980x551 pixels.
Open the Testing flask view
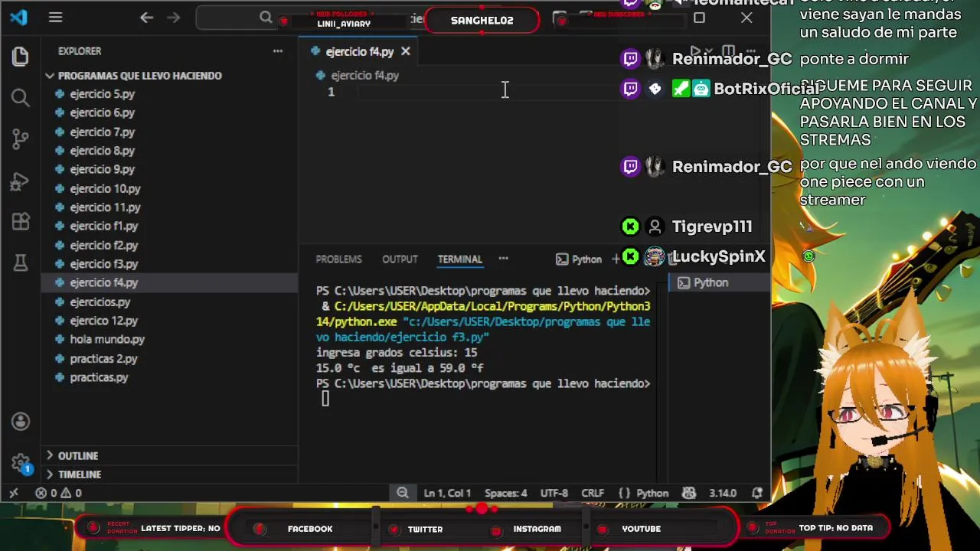coord(21,263)
